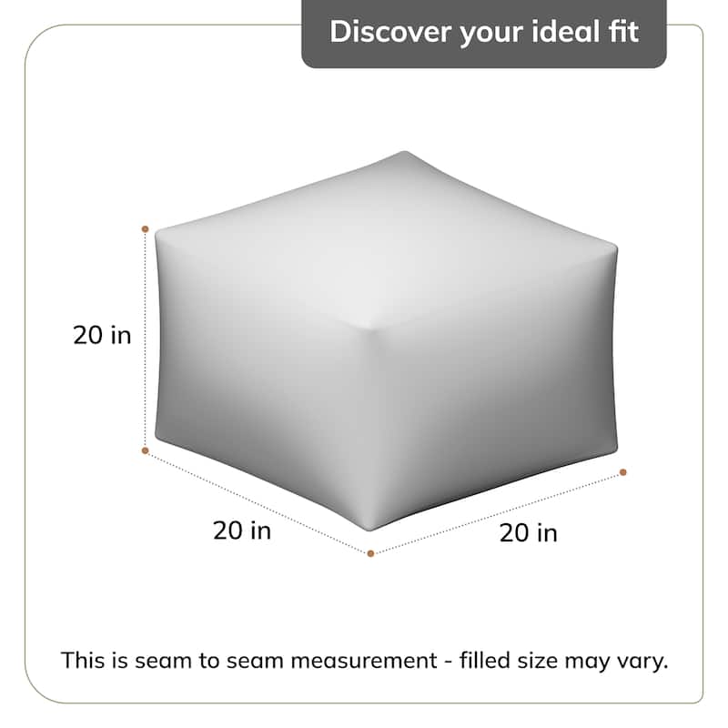The image size is (728, 728).
Task: Click the pouf's far right pointed corner
Action: click(615, 246)
